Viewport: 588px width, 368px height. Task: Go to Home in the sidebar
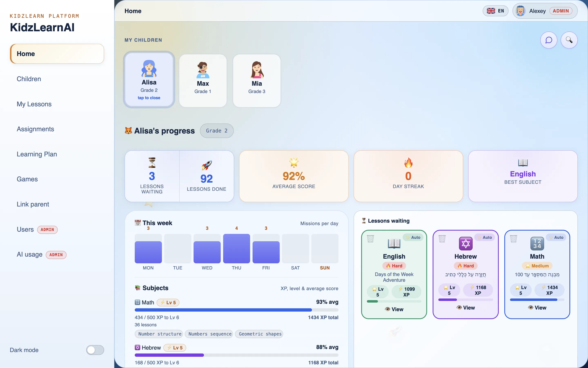click(57, 54)
